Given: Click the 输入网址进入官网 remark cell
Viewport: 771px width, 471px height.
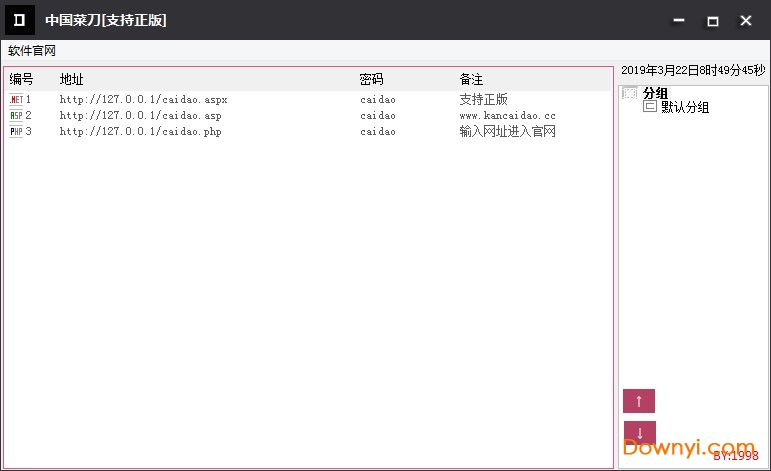Looking at the screenshot, I should point(507,131).
